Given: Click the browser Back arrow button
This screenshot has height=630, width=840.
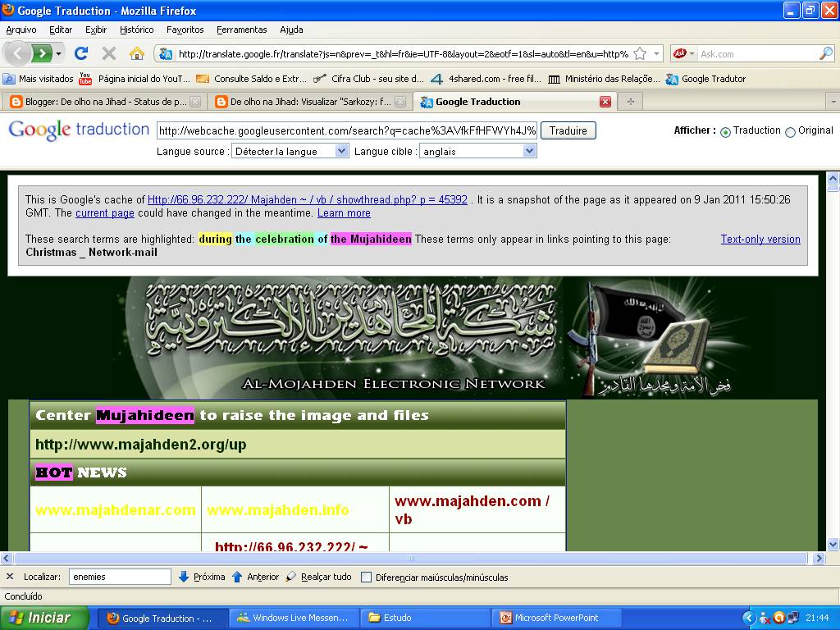Looking at the screenshot, I should 18,53.
